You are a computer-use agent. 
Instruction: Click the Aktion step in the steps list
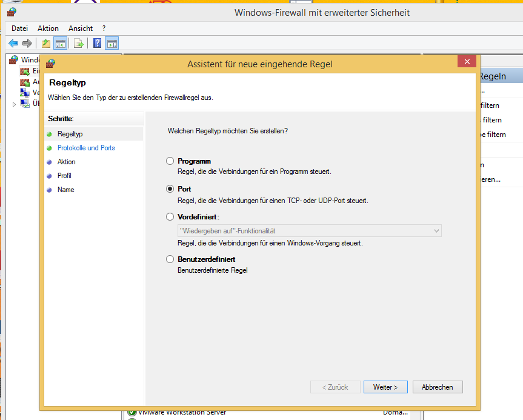point(67,162)
